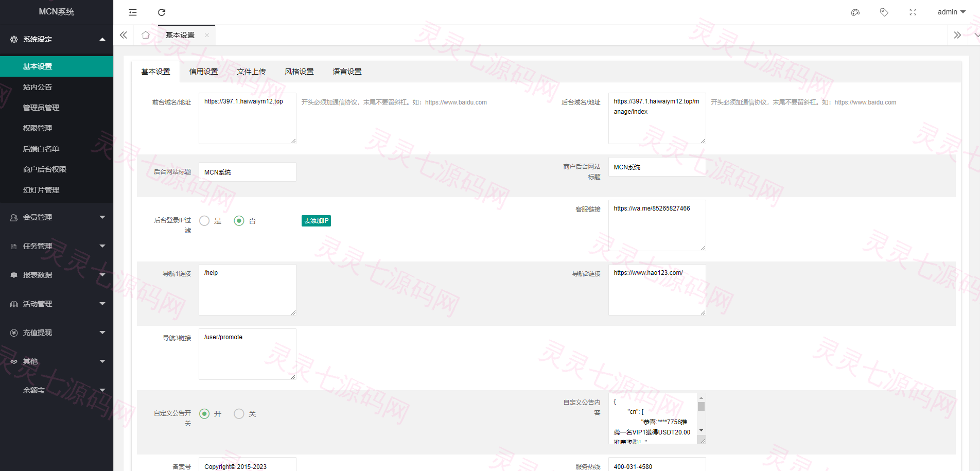This screenshot has height=471, width=980.
Task: Expand the 会员管理 sidebar menu
Action: click(x=57, y=217)
